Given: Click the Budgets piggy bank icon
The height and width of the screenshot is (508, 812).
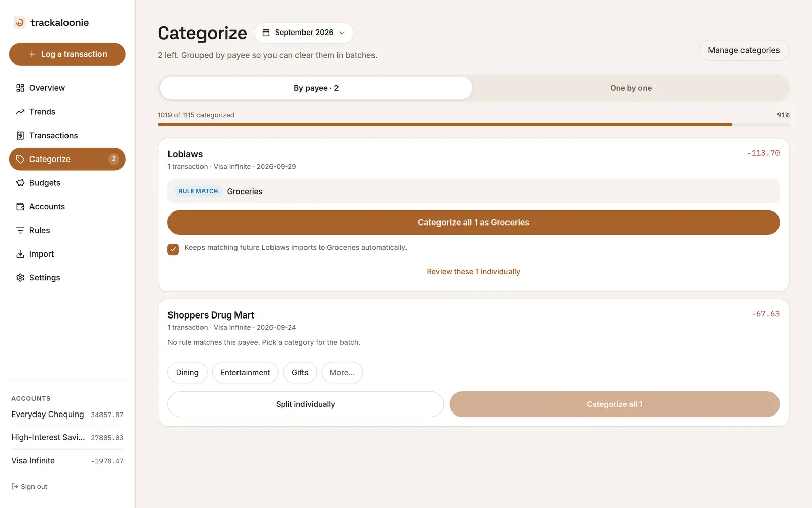Looking at the screenshot, I should tap(20, 183).
